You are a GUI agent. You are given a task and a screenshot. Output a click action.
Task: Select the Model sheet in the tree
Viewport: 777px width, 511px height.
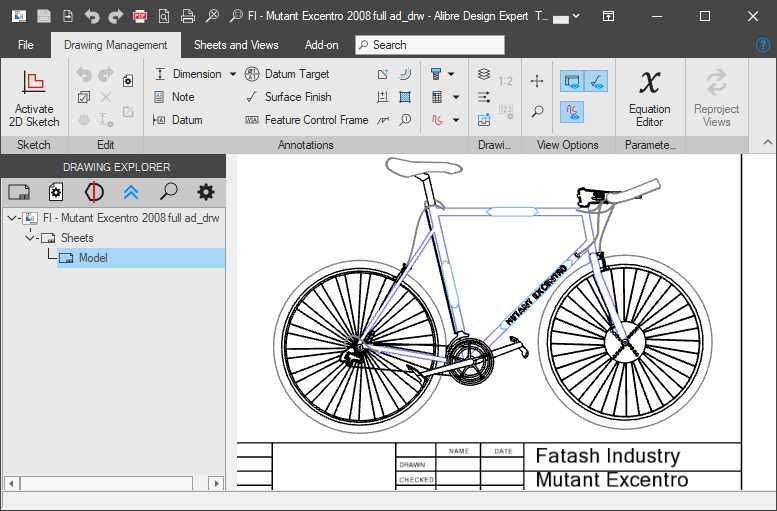pos(92,258)
